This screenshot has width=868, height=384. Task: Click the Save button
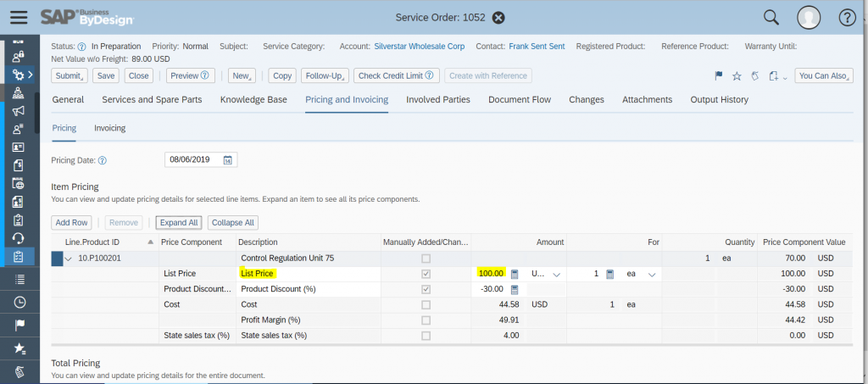(106, 75)
